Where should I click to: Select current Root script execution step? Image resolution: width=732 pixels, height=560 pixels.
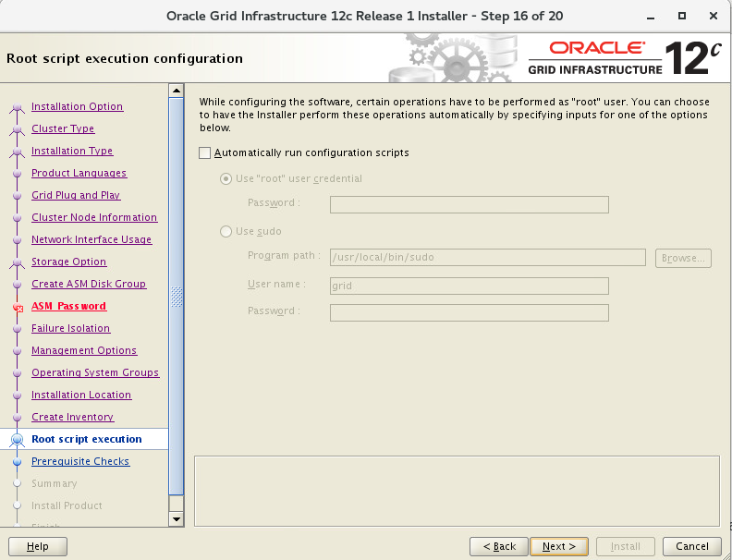(87, 439)
